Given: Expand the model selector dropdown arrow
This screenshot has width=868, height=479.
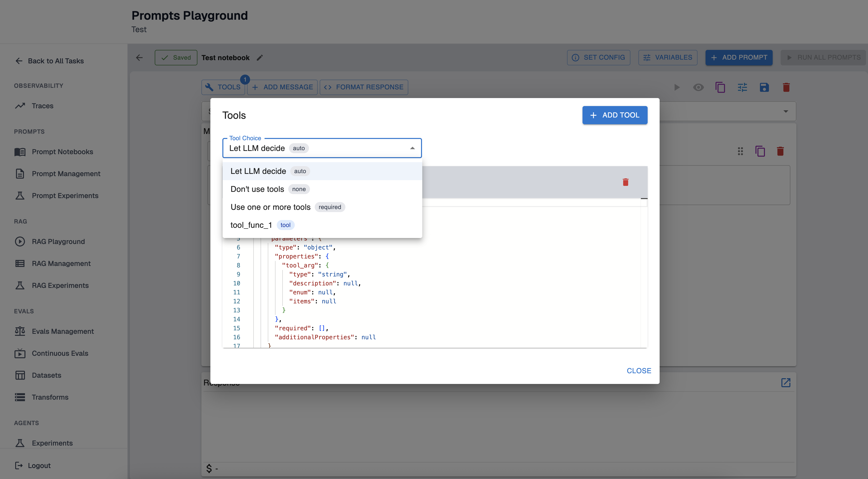Looking at the screenshot, I should [x=785, y=112].
